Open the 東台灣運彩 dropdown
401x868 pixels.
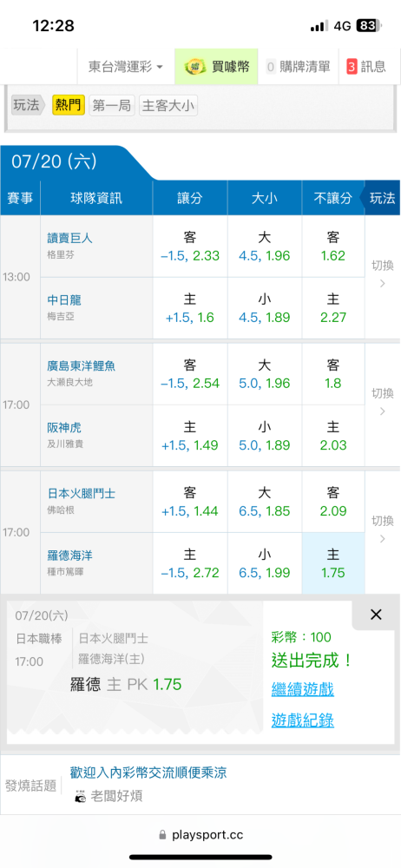point(126,67)
